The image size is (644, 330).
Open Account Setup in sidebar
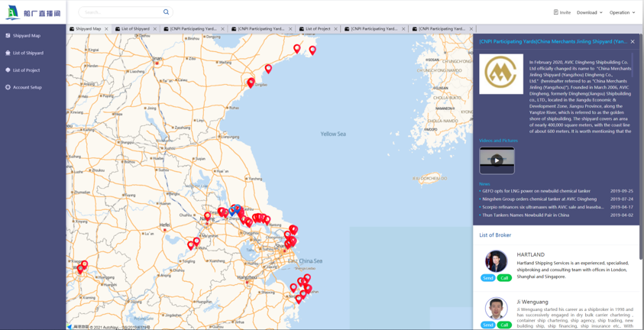(x=27, y=88)
